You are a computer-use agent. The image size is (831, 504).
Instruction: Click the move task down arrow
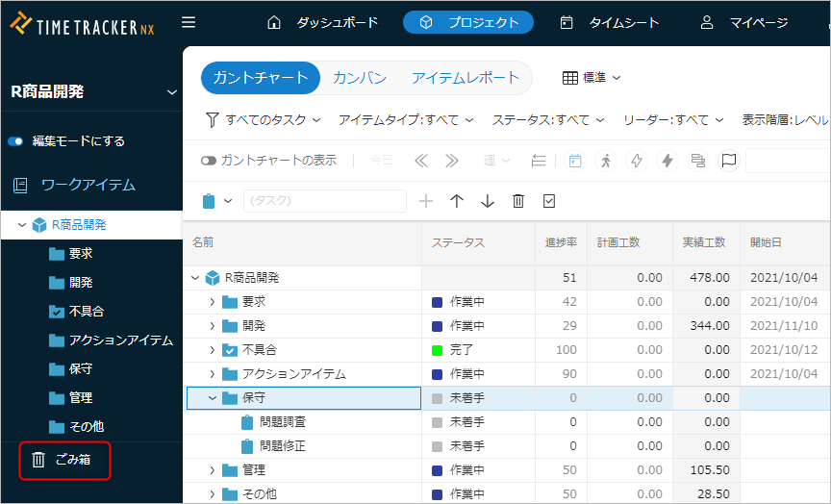click(488, 201)
